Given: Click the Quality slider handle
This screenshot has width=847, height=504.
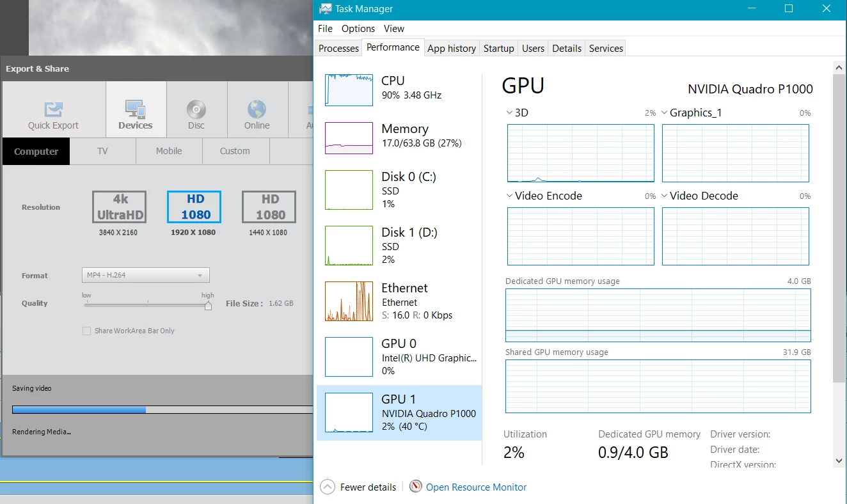Looking at the screenshot, I should tap(208, 306).
